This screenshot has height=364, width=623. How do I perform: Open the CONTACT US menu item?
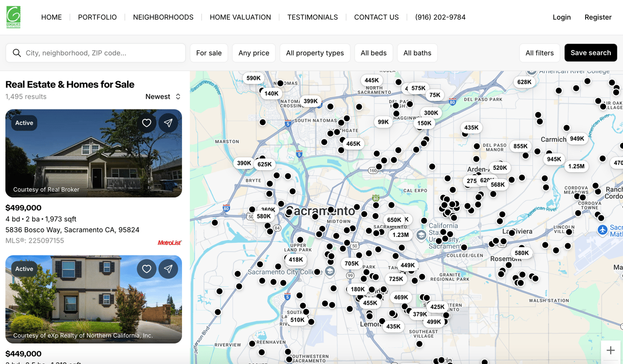(x=376, y=17)
